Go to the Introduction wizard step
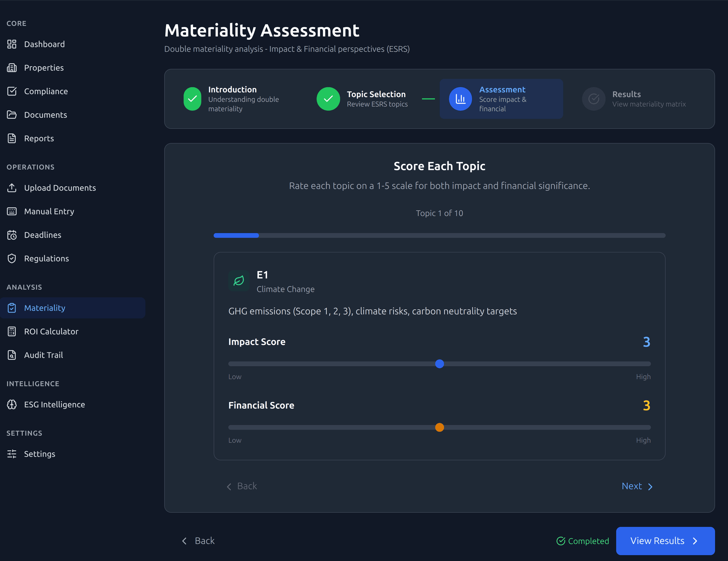728x561 pixels. [232, 99]
